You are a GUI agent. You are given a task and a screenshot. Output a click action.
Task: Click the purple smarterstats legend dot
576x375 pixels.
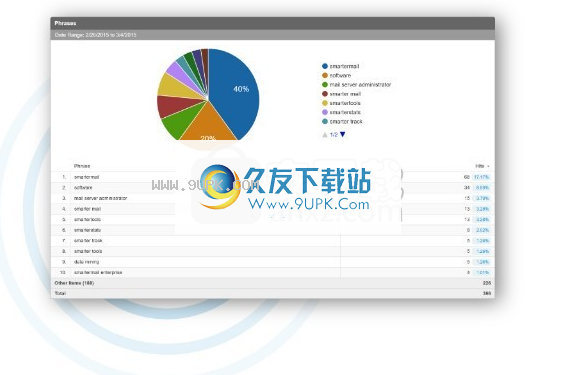pos(325,112)
